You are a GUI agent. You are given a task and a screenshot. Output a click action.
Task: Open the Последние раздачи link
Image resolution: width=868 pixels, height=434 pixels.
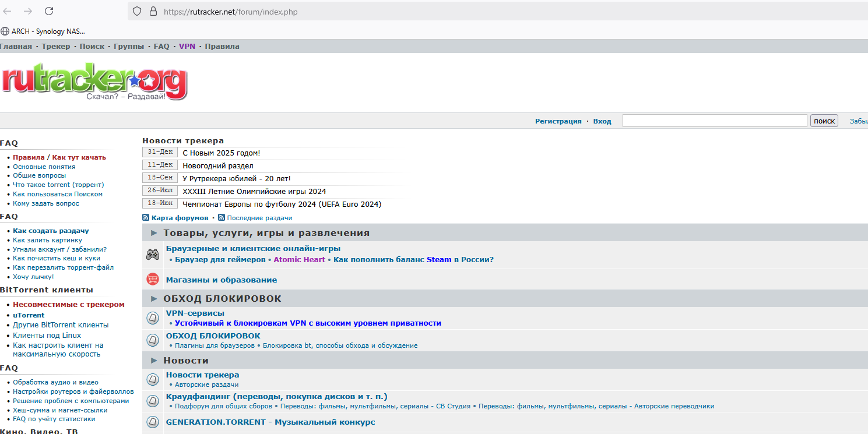point(259,218)
